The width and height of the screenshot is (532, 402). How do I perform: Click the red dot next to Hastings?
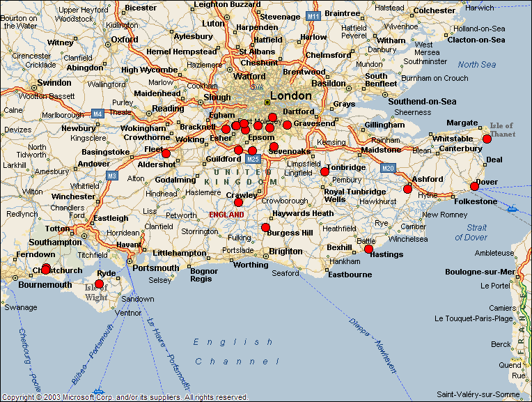(x=368, y=249)
